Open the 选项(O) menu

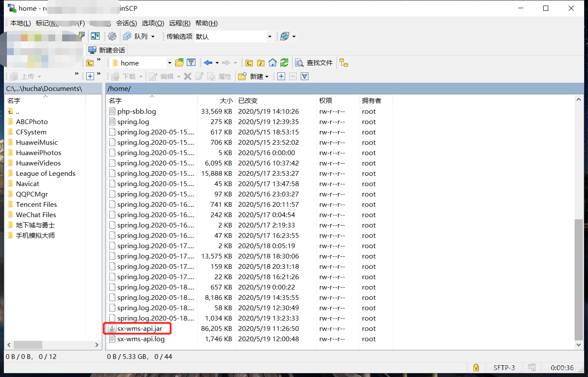[x=153, y=23]
